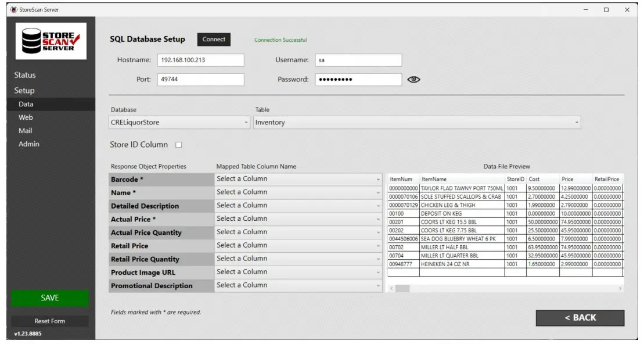Select a column for Actual Price Quantity
The image size is (644, 344).
click(x=298, y=232)
